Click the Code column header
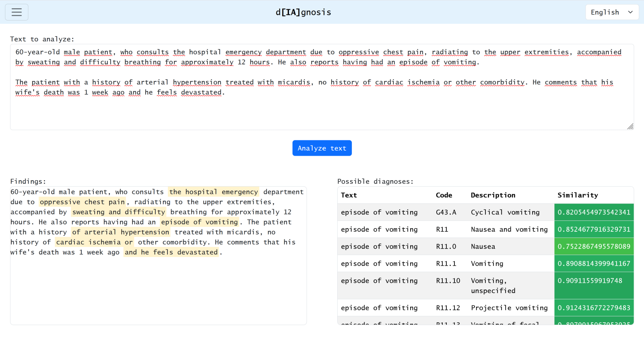The width and height of the screenshot is (644, 342). (x=444, y=195)
